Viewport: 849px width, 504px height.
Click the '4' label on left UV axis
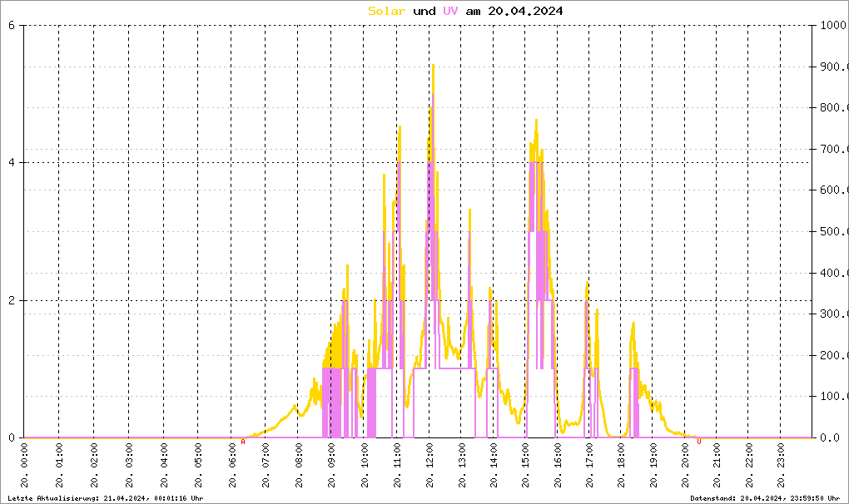coord(12,163)
